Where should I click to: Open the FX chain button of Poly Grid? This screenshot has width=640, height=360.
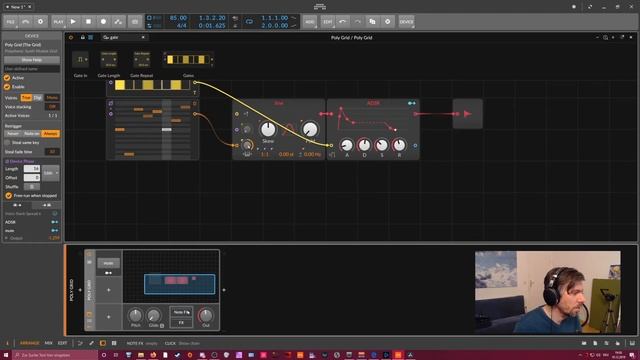click(181, 322)
